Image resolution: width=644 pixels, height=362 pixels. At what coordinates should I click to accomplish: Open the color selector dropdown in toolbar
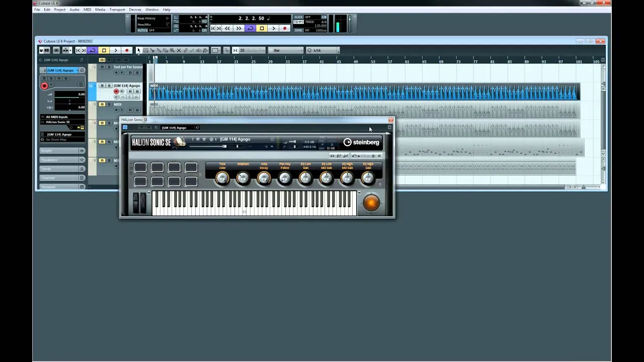[x=216, y=50]
